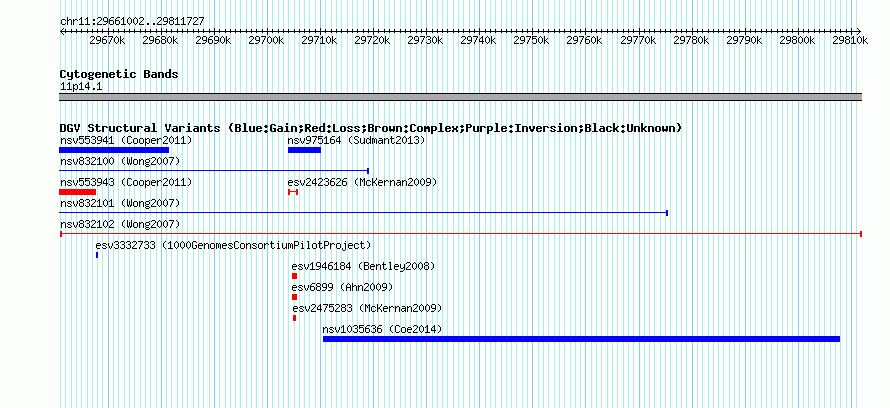Viewport: 890px width, 408px height.
Task: Click the 29700k ruler tick label
Action: pos(266,40)
